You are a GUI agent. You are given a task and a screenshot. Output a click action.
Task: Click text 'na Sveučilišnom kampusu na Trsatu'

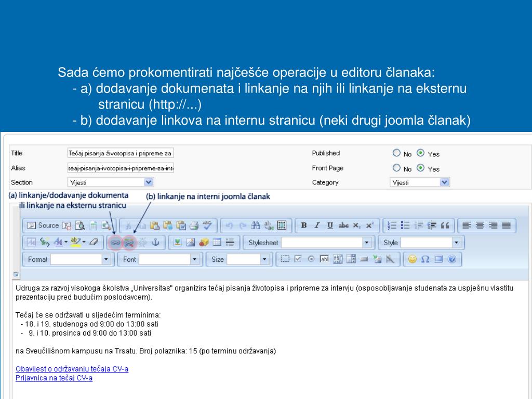[76, 351]
